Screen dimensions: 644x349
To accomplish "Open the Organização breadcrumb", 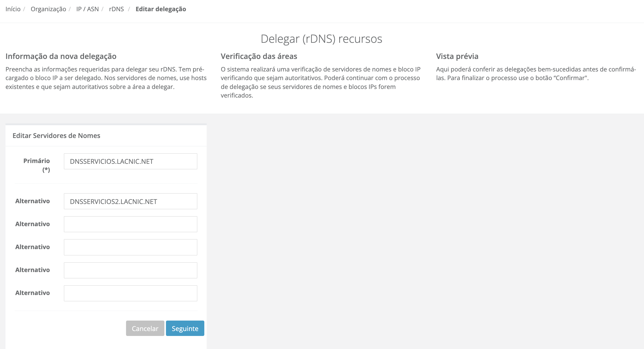I will pos(48,9).
